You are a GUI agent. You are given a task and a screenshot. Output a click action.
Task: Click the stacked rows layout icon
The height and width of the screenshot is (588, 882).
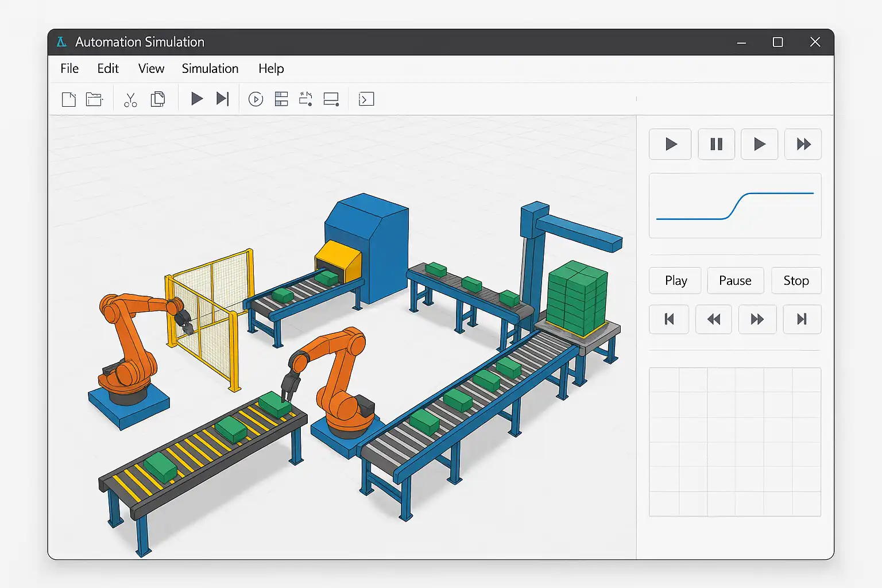coord(281,99)
